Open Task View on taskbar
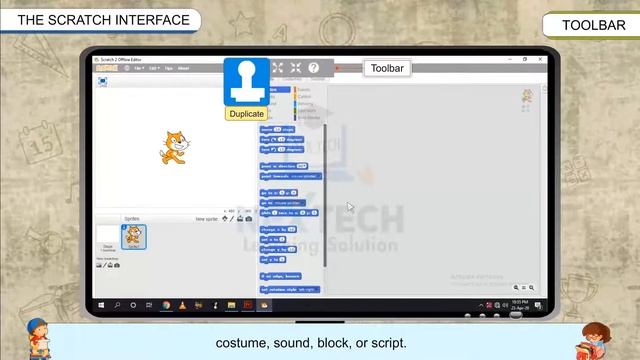 [x=149, y=305]
